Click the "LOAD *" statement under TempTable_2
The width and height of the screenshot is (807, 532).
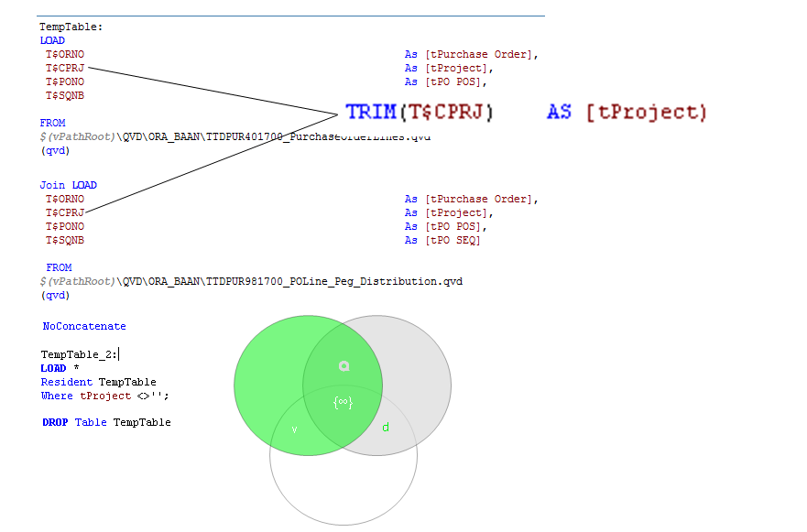point(60,368)
